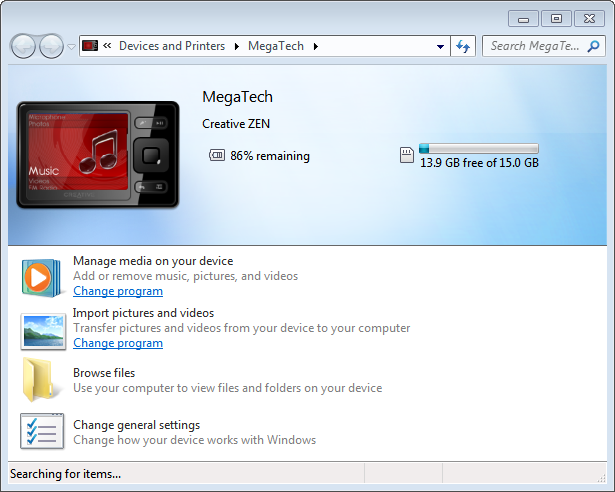Click the Creative ZEN device picture
Image resolution: width=615 pixels, height=492 pixels.
(98, 155)
